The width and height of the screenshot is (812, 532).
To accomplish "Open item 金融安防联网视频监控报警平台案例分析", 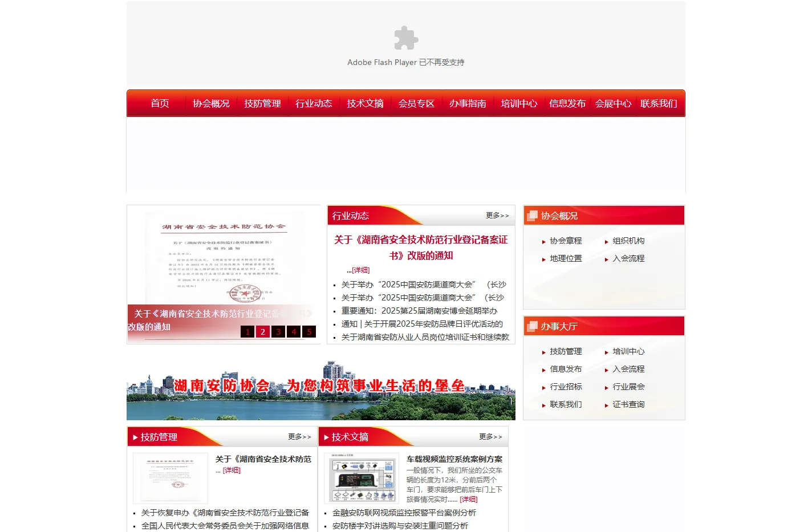I will point(404,513).
